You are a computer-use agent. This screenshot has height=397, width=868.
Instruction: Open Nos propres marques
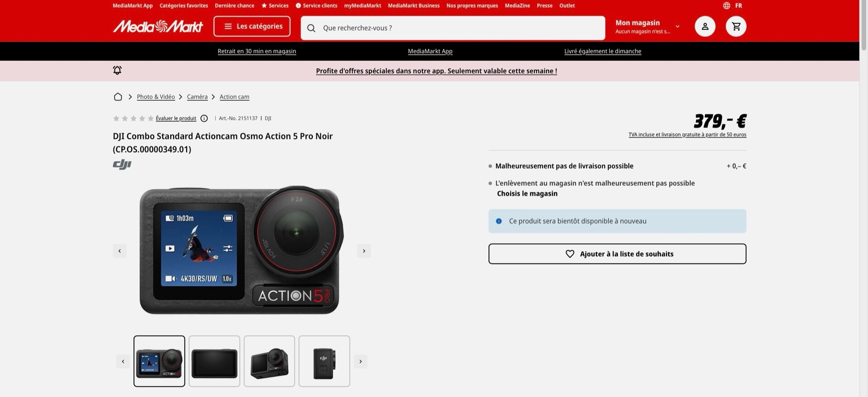472,5
